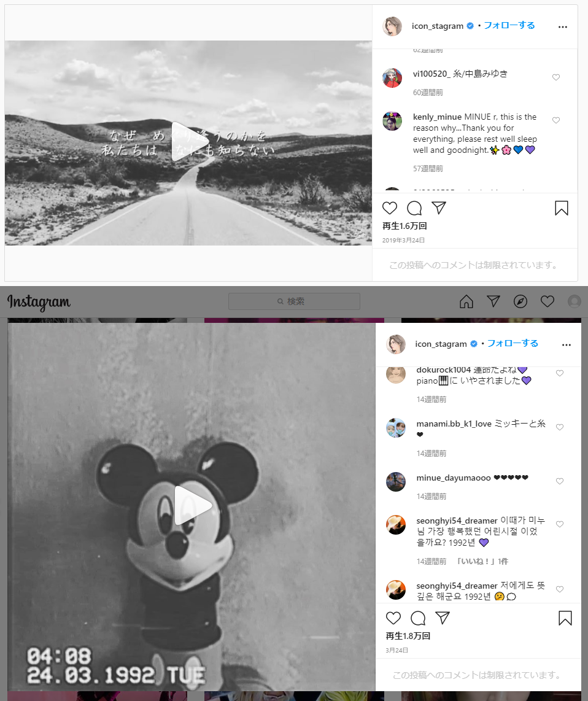Open icon_stagram username in the top post
The height and width of the screenshot is (701, 588).
[x=437, y=26]
